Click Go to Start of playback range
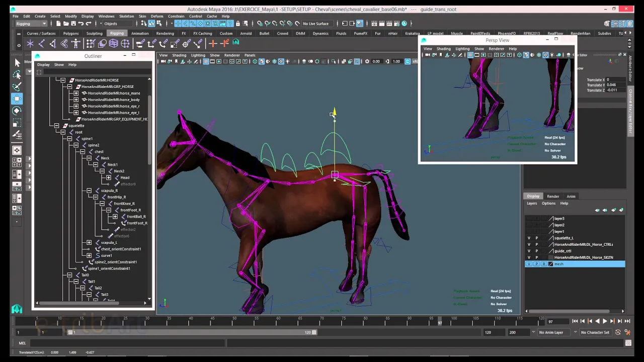Viewport: 644px width, 362px height. 575,321
